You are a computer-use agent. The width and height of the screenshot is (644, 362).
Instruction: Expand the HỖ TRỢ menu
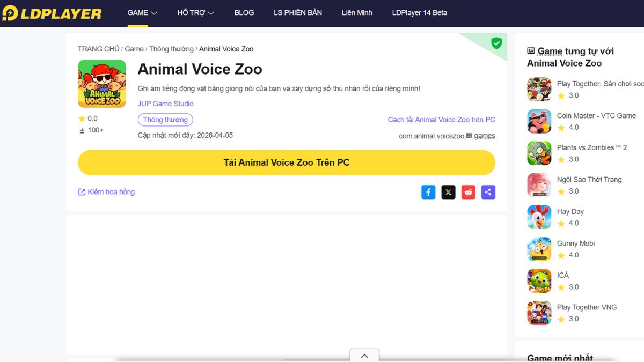tap(196, 13)
